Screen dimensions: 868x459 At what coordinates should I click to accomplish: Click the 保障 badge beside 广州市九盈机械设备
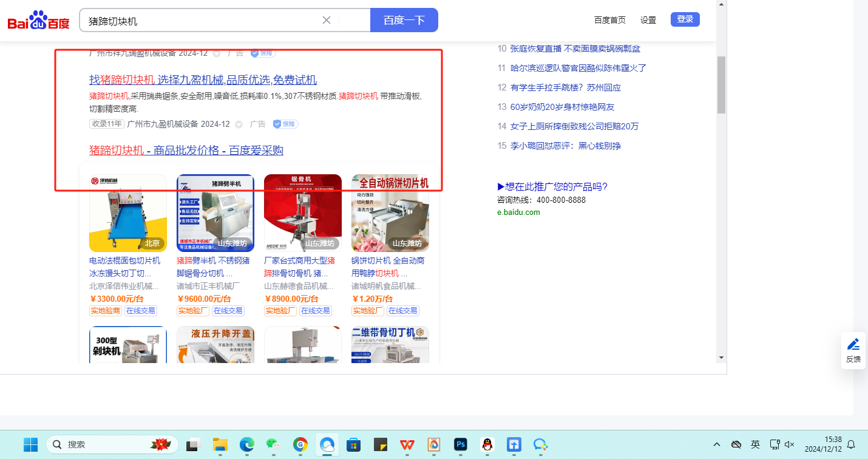pos(285,124)
